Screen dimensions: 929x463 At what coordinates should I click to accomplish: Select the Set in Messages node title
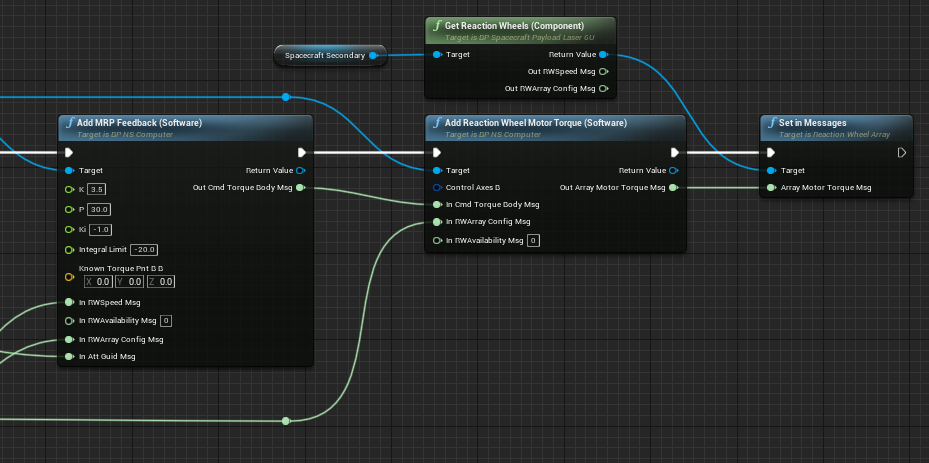(x=805, y=123)
